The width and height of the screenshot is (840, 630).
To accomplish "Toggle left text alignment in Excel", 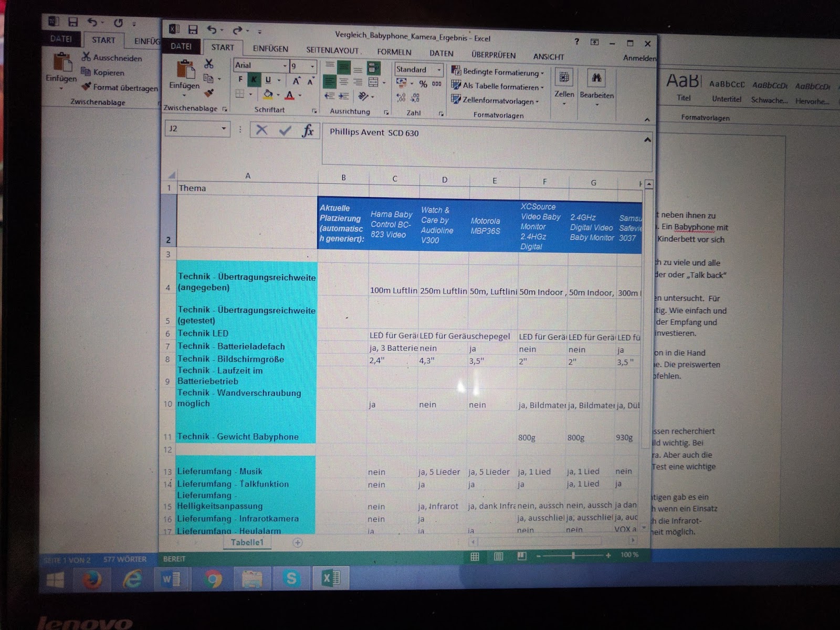I will click(330, 81).
